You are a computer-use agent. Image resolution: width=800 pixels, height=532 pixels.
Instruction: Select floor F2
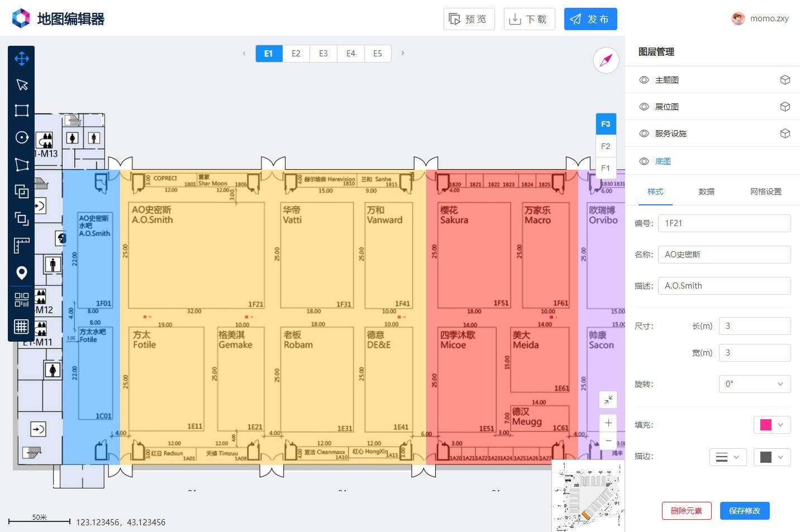(606, 146)
